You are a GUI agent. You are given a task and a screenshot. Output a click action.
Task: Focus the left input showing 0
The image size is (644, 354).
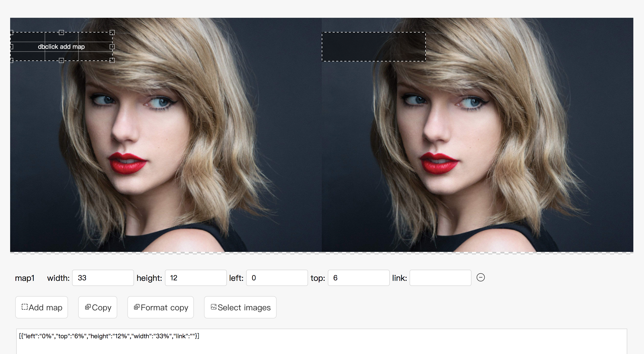[277, 278]
